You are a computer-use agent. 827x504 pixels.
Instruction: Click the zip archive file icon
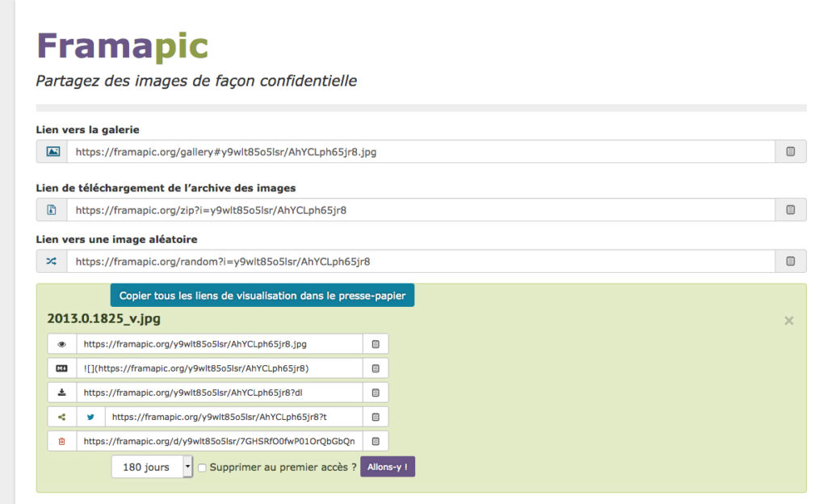click(52, 210)
